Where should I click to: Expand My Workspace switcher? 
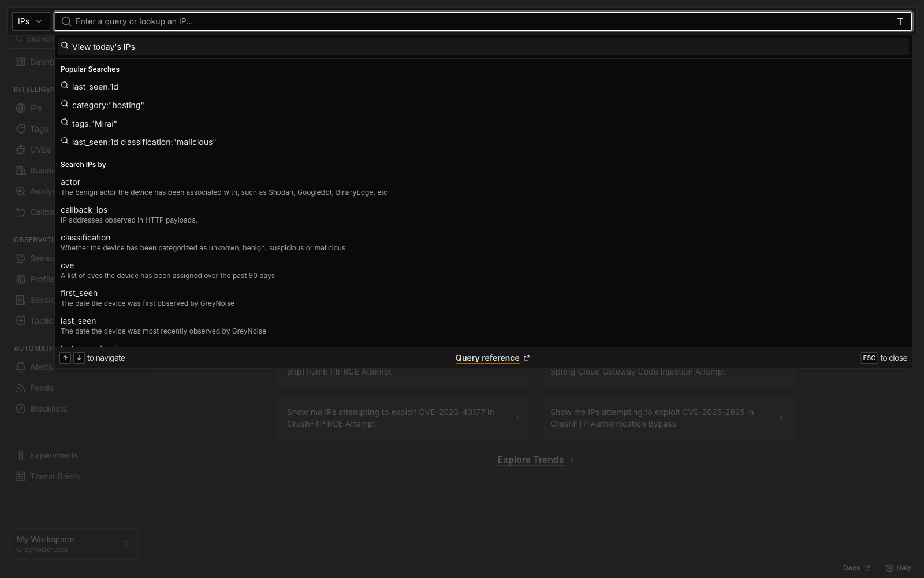point(73,544)
